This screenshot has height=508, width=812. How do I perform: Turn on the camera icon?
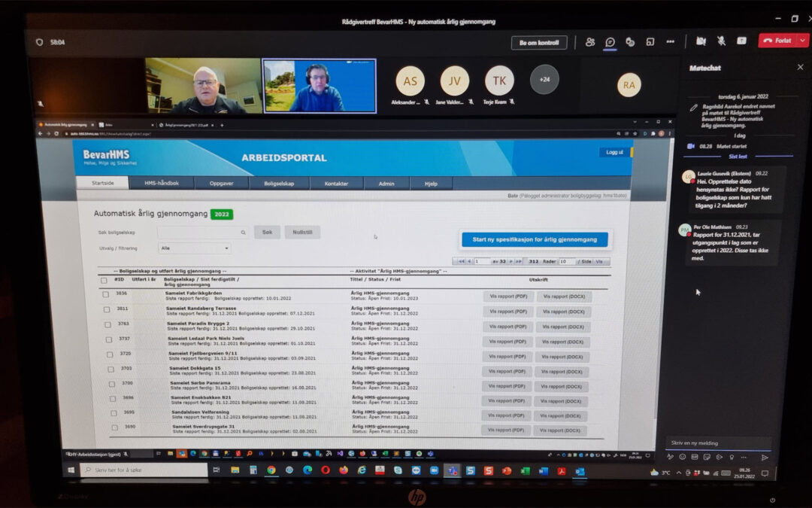(701, 41)
